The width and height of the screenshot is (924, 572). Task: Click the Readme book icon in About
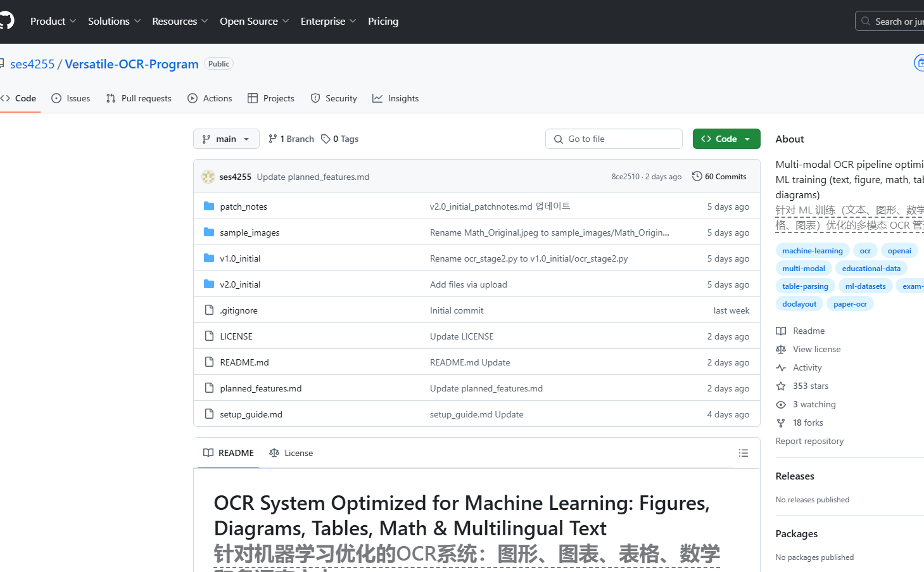[780, 330]
